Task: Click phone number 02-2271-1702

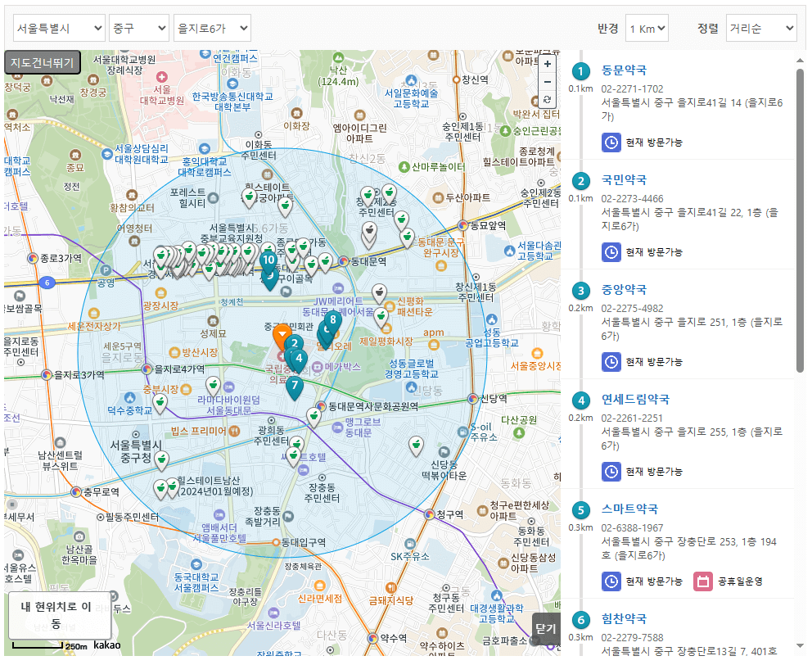Action: 632,89
